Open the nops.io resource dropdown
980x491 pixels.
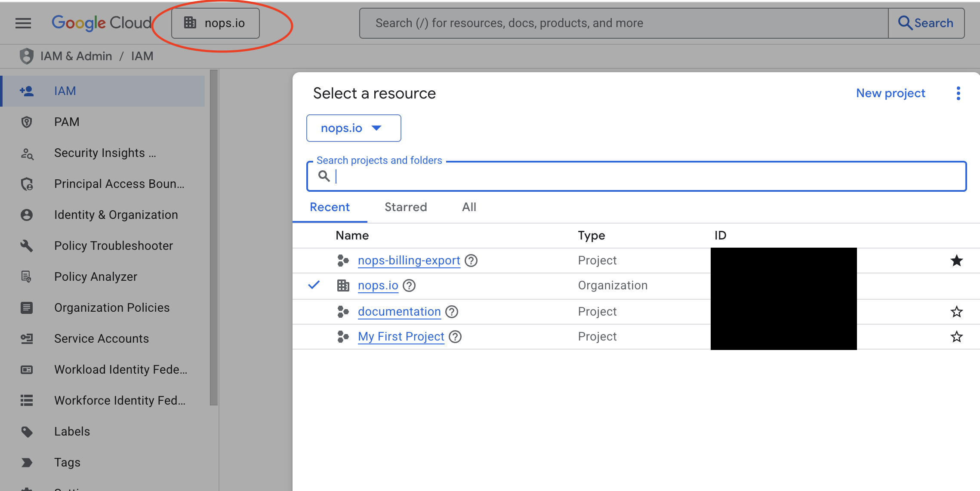pos(353,128)
